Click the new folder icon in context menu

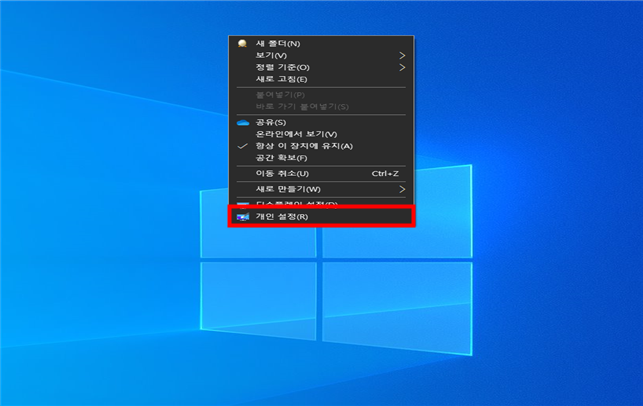pos(242,43)
